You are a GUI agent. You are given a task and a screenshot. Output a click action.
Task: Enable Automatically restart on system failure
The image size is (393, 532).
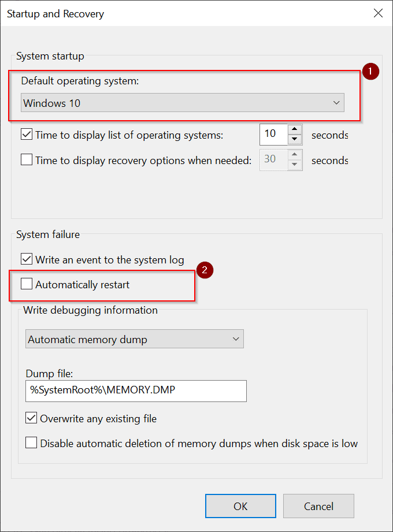coord(26,284)
